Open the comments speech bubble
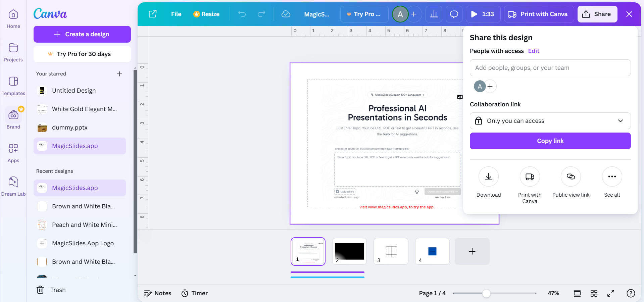644x302 pixels. pos(454,14)
